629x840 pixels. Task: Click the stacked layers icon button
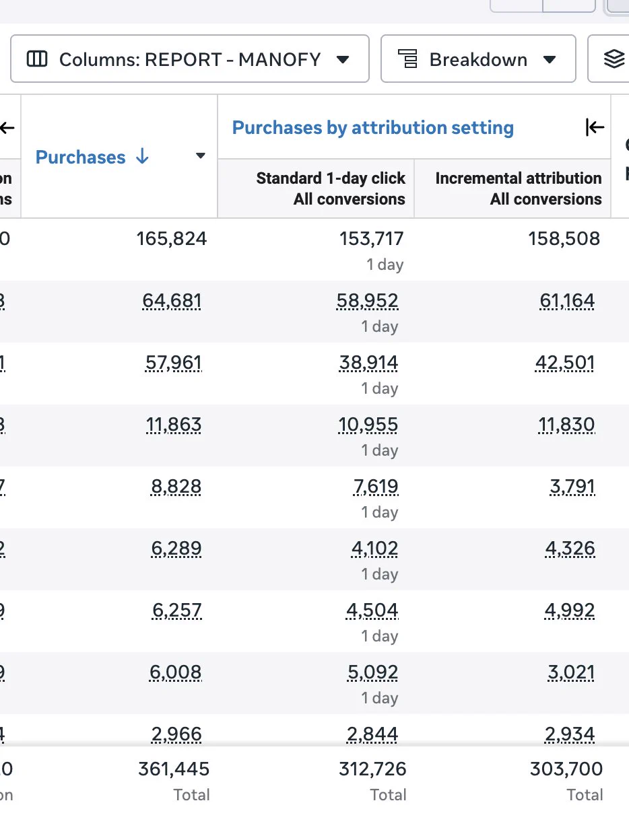click(614, 59)
